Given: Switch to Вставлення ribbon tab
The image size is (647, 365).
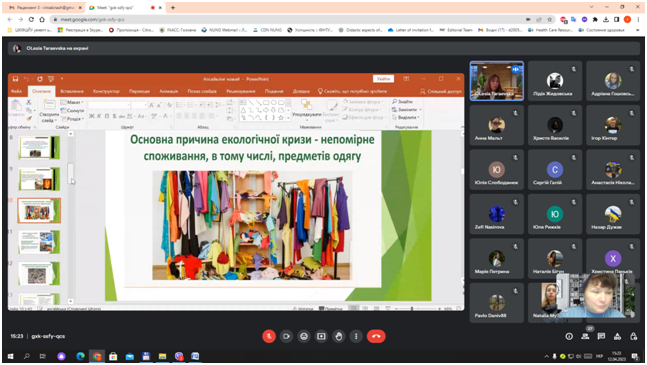Looking at the screenshot, I should [x=72, y=91].
